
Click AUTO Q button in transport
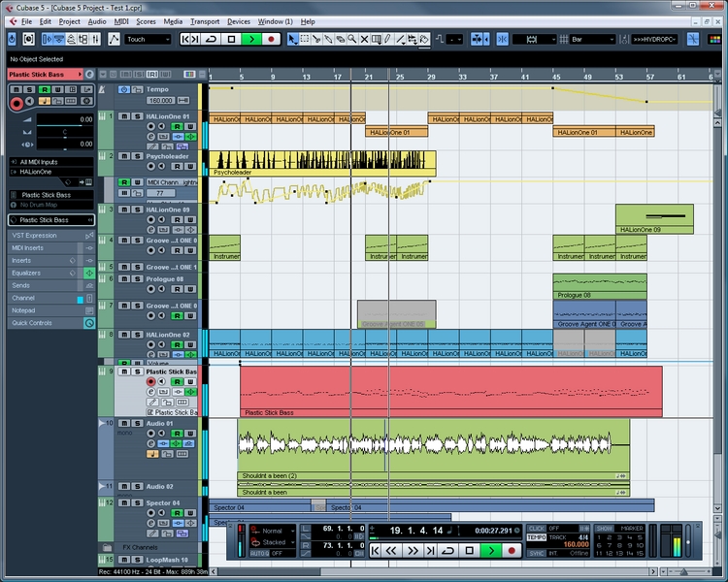click(259, 553)
